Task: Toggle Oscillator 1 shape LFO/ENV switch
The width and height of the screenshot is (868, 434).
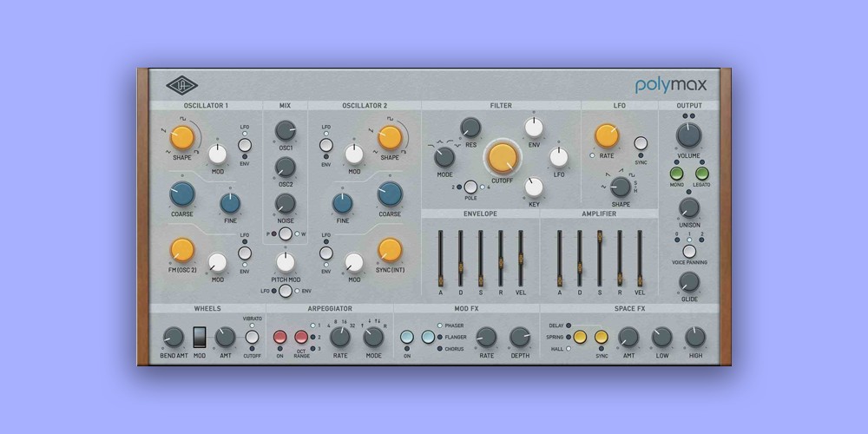Action: pyautogui.click(x=245, y=145)
